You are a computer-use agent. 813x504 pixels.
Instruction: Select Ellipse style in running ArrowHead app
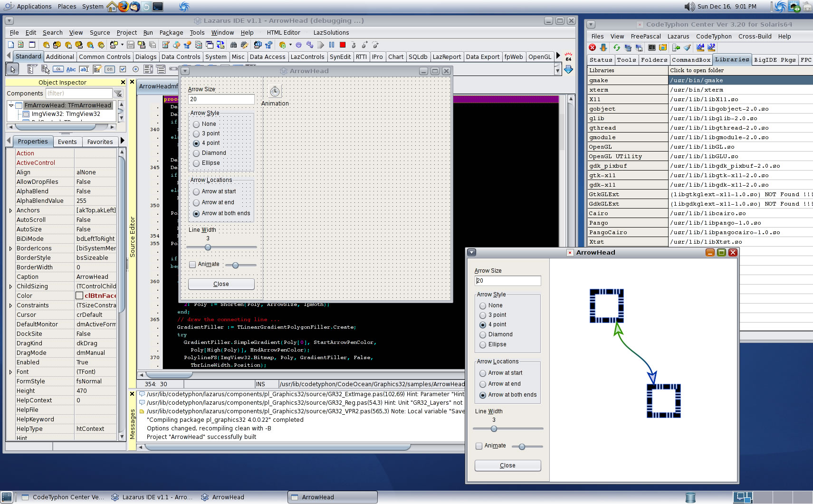(x=493, y=344)
